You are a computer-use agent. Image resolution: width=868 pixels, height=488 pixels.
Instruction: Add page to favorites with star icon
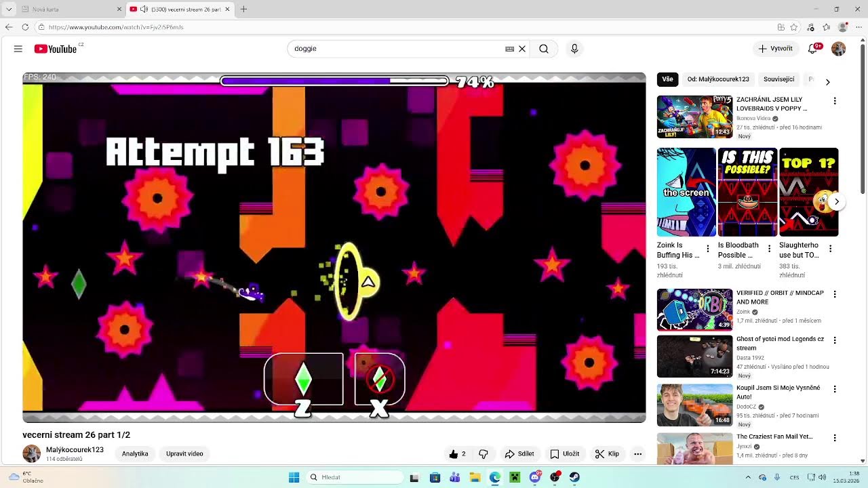click(794, 27)
